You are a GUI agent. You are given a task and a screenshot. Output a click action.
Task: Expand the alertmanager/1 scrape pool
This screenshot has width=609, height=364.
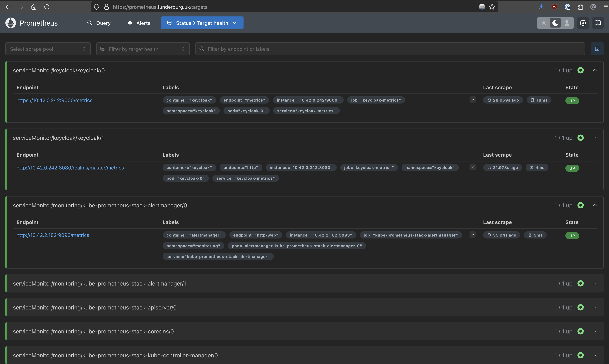click(595, 284)
